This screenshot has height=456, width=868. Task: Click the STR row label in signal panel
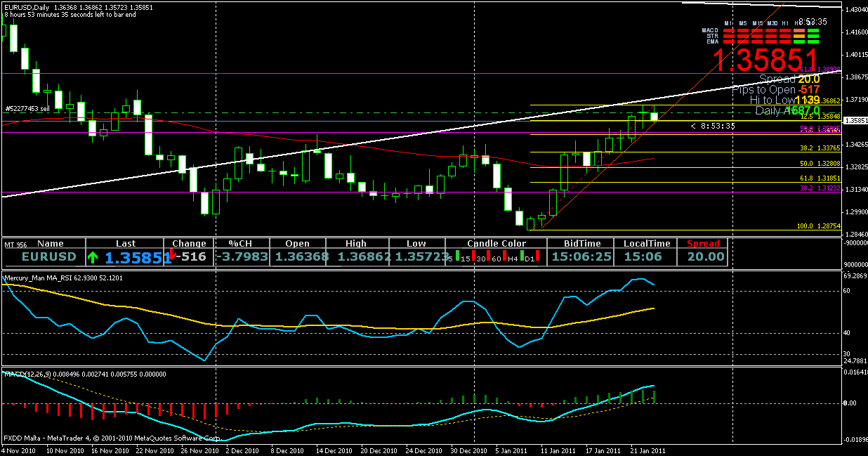(x=712, y=35)
